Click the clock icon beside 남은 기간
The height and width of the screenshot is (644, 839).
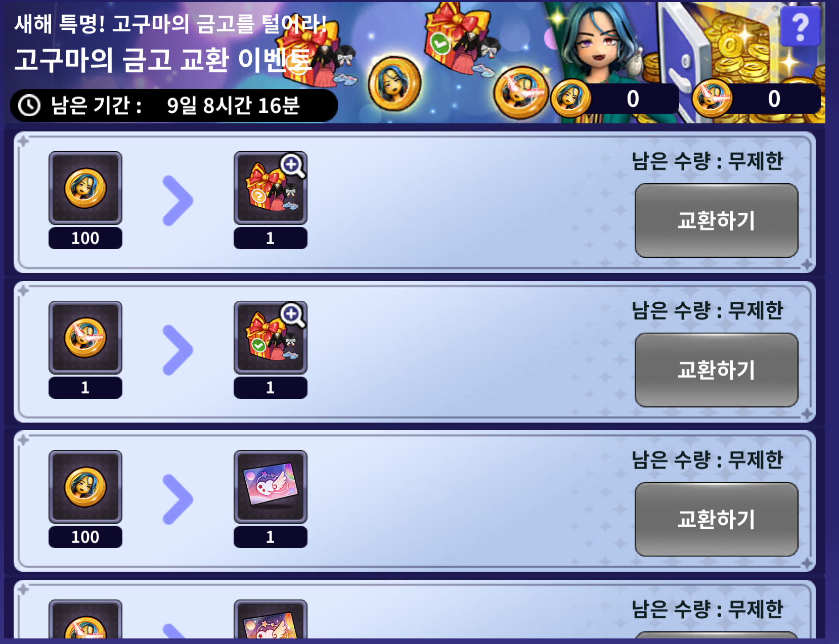coord(29,106)
